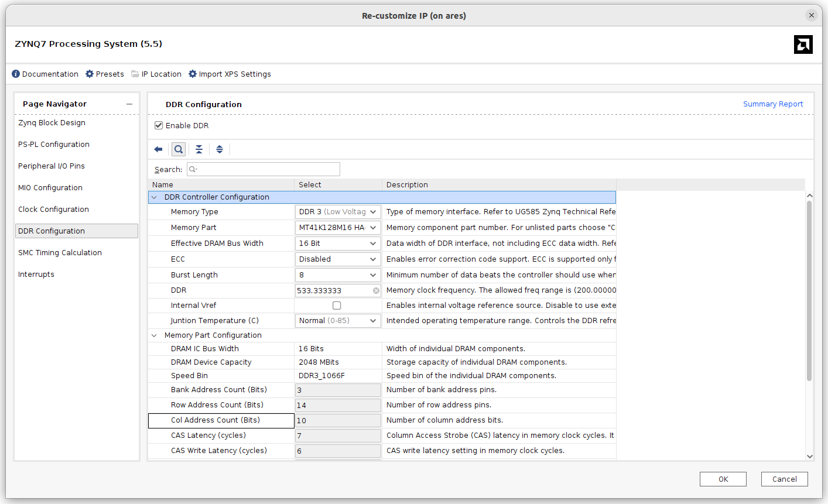Select DDR Configuration in navigator
This screenshot has height=504, width=828.
tap(77, 231)
